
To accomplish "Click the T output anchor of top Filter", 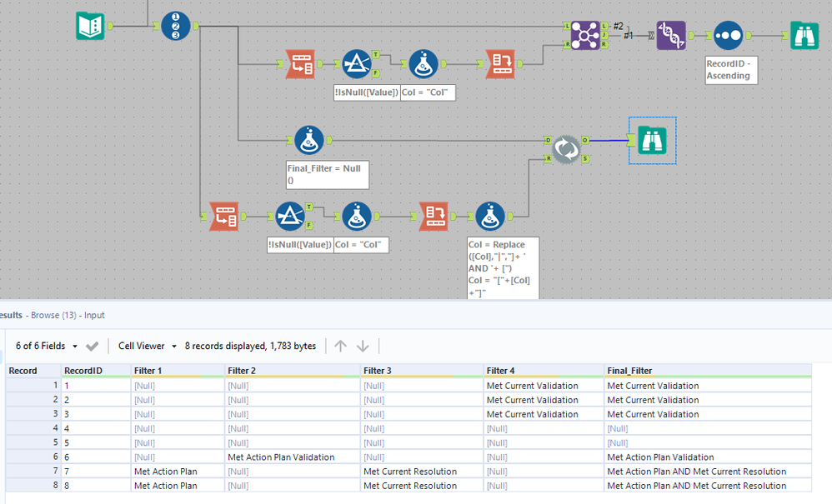I will [376, 55].
